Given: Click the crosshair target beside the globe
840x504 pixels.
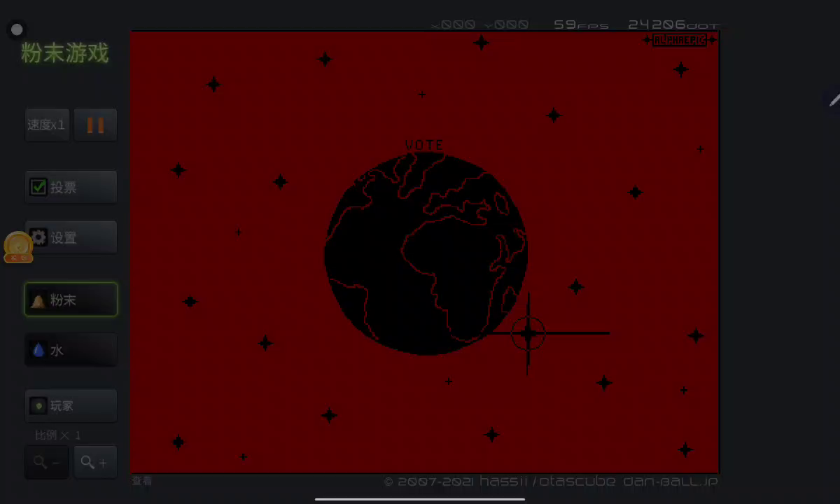Looking at the screenshot, I should click(528, 334).
